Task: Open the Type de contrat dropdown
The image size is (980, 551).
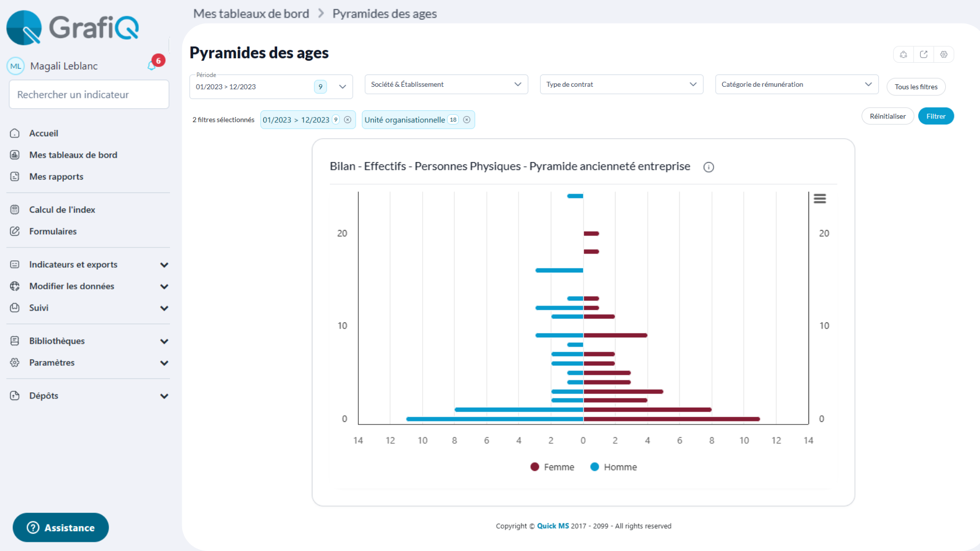Action: [x=621, y=85]
